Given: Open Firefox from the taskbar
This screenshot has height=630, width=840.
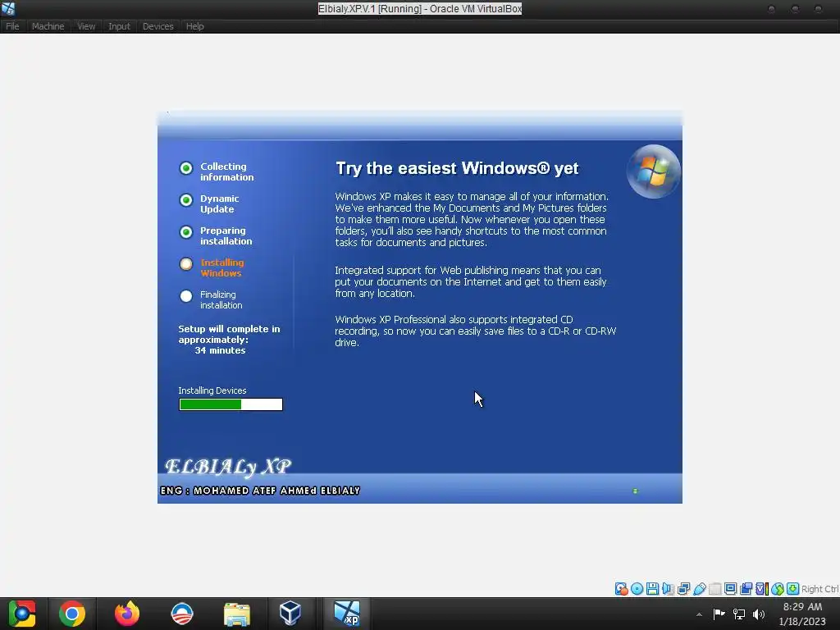Looking at the screenshot, I should pyautogui.click(x=127, y=614).
